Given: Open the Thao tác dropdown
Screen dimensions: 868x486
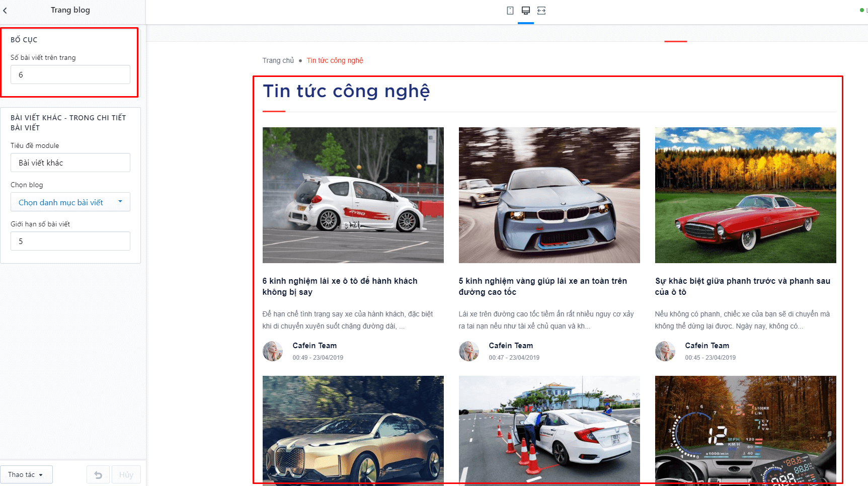Looking at the screenshot, I should click(26, 474).
